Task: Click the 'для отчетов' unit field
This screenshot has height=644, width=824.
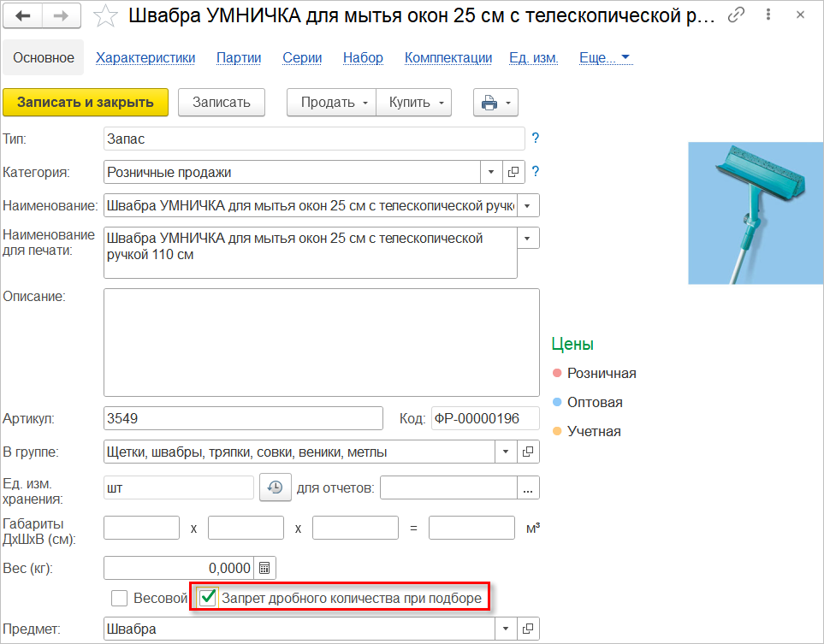Action: tap(448, 488)
